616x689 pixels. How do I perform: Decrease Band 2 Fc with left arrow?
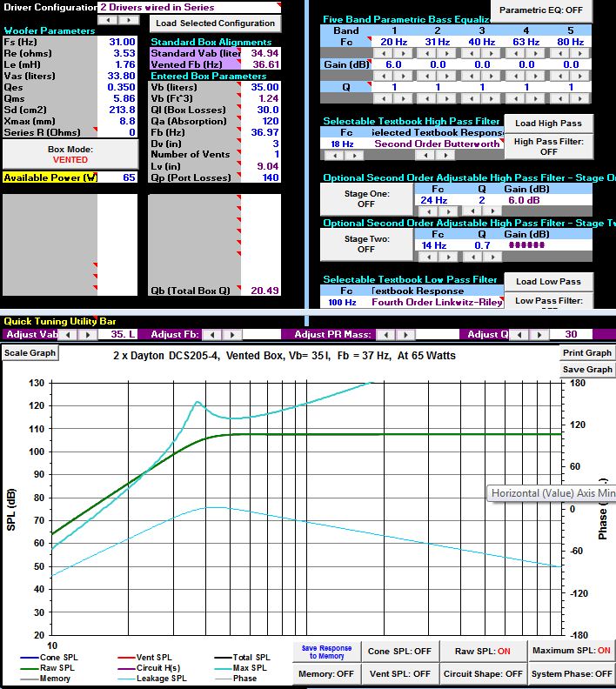tap(428, 53)
